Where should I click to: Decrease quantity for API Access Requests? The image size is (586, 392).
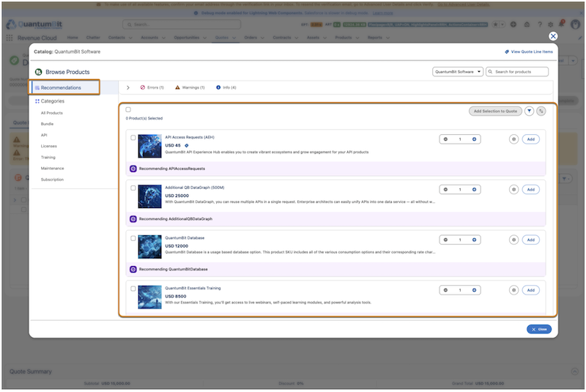(445, 139)
